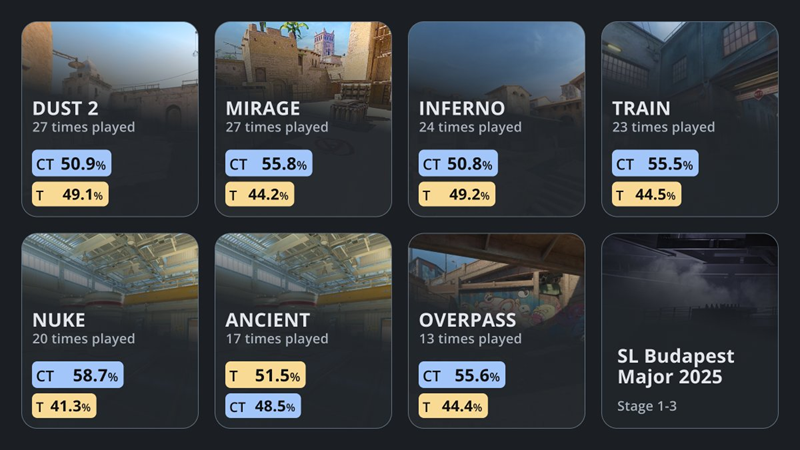
Task: Click Ancient's blue CT 48.5% badge
Action: coord(263,407)
